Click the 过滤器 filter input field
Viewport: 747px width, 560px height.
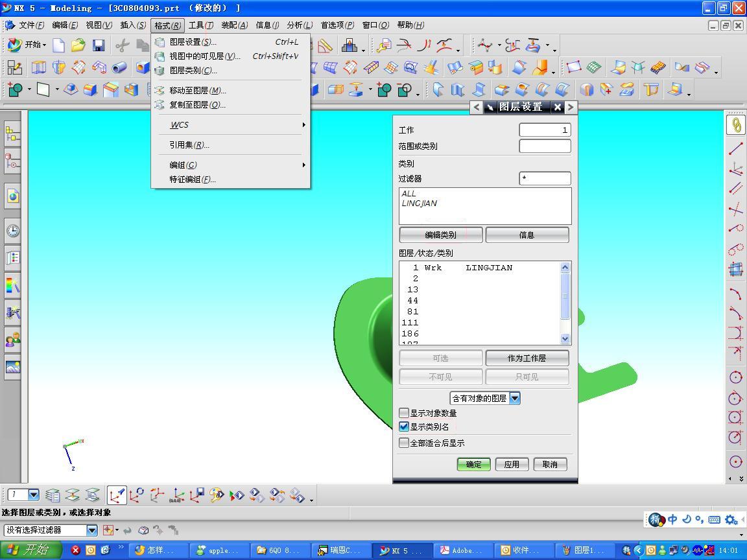pos(545,179)
